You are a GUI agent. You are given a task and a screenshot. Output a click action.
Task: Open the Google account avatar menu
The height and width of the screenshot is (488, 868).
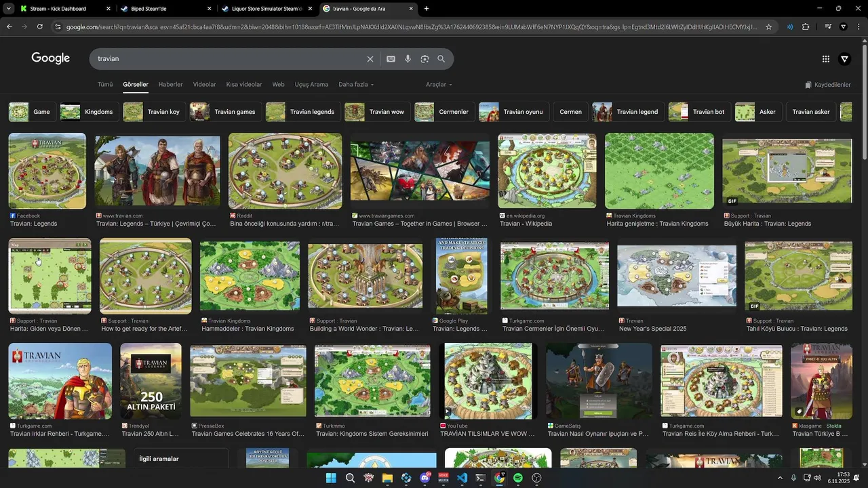click(844, 59)
